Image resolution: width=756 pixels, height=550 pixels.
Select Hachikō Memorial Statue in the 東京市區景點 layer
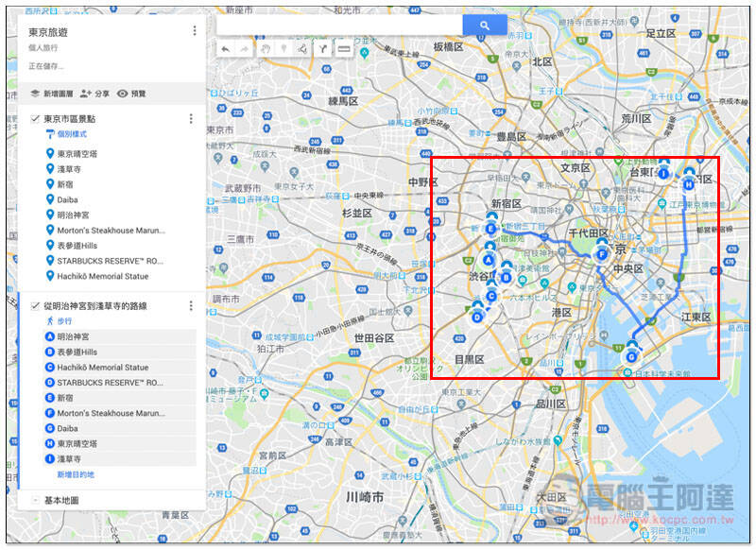(103, 276)
